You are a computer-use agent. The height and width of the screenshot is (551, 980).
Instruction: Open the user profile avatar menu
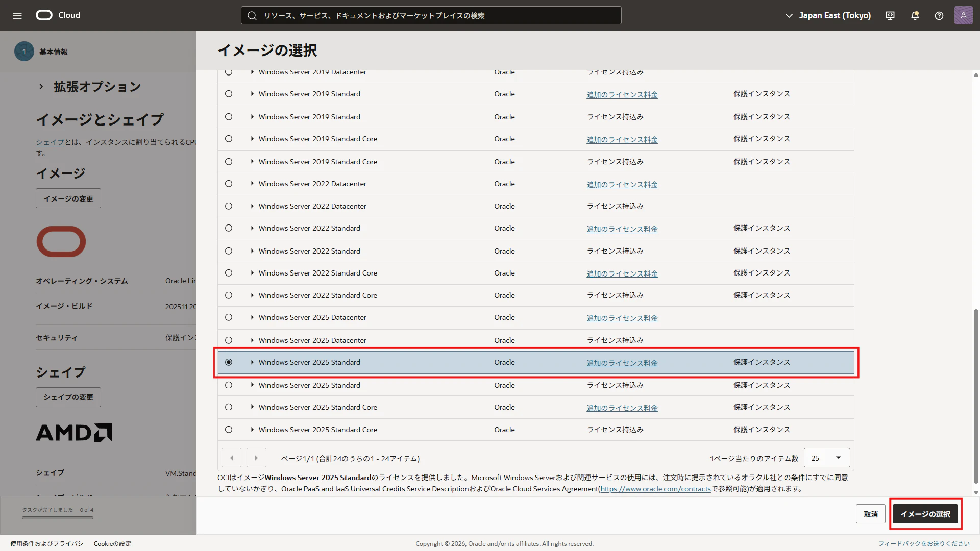tap(963, 15)
